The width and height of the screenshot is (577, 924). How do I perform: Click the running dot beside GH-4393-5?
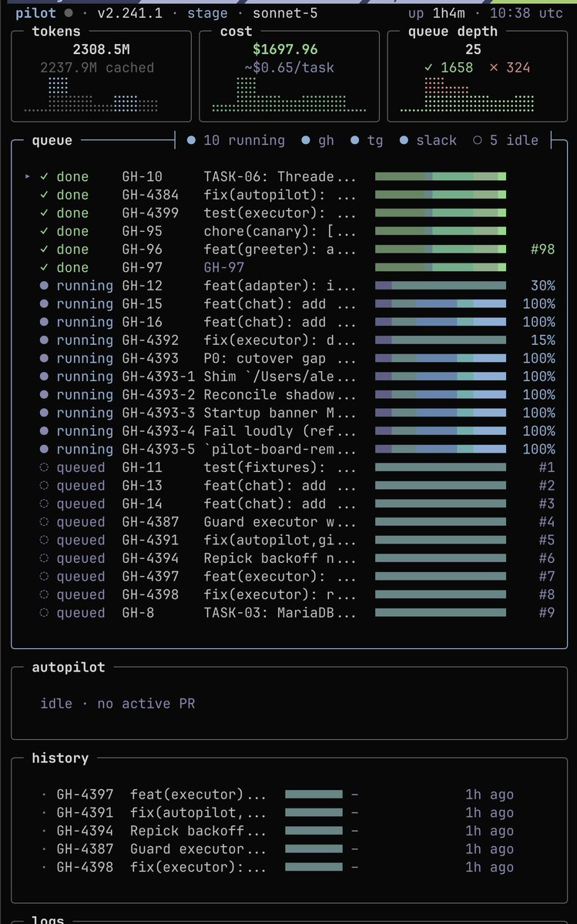point(45,449)
